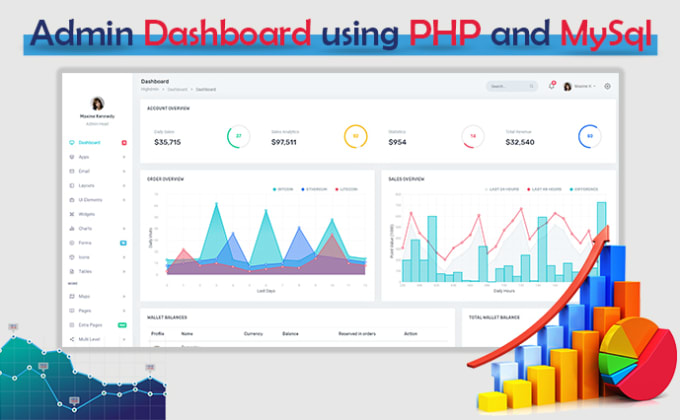Click the Search input field

512,86
